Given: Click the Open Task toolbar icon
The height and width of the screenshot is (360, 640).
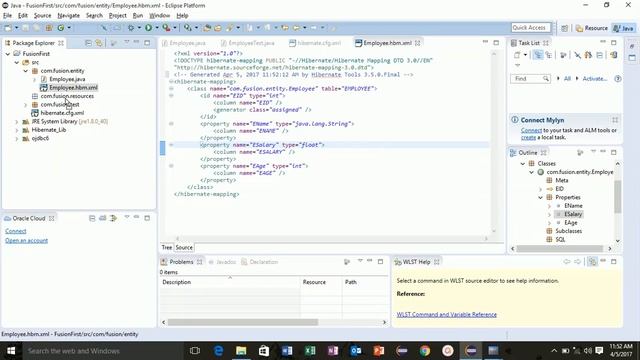Looking at the screenshot, I should click(218, 28).
